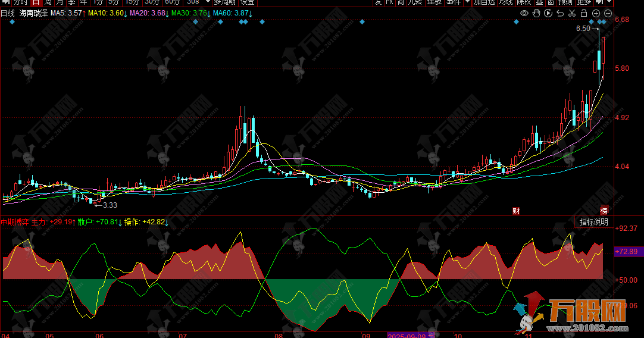The image size is (644, 338).
Task: Click the 2025-09-09 date marker on timeline
Action: click(407, 336)
